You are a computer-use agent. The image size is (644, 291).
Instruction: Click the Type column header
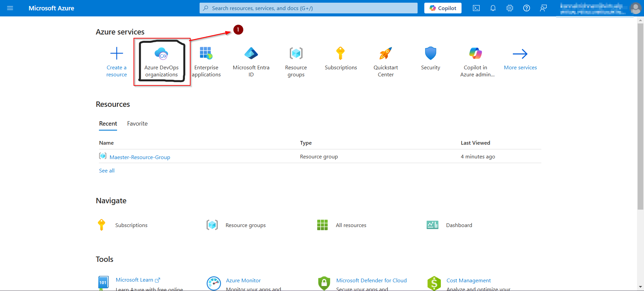coord(306,143)
